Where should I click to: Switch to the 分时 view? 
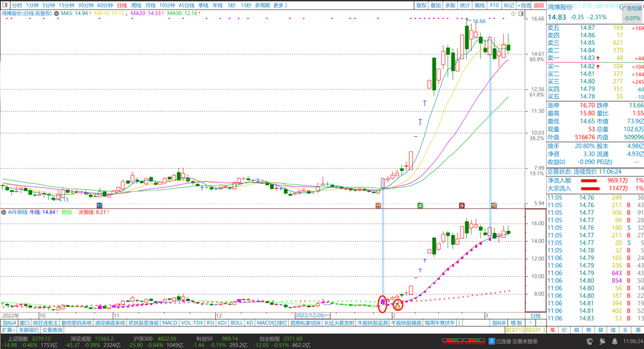[x=17, y=5]
